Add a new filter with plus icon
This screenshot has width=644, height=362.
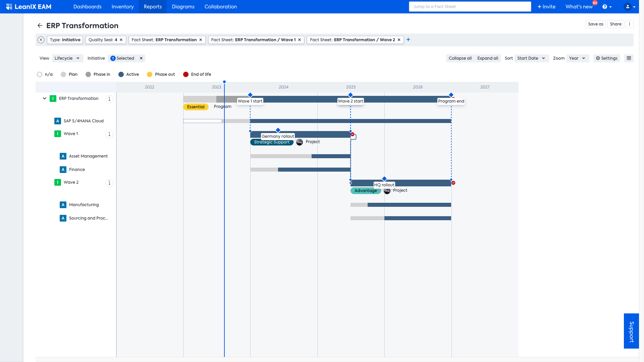point(408,40)
